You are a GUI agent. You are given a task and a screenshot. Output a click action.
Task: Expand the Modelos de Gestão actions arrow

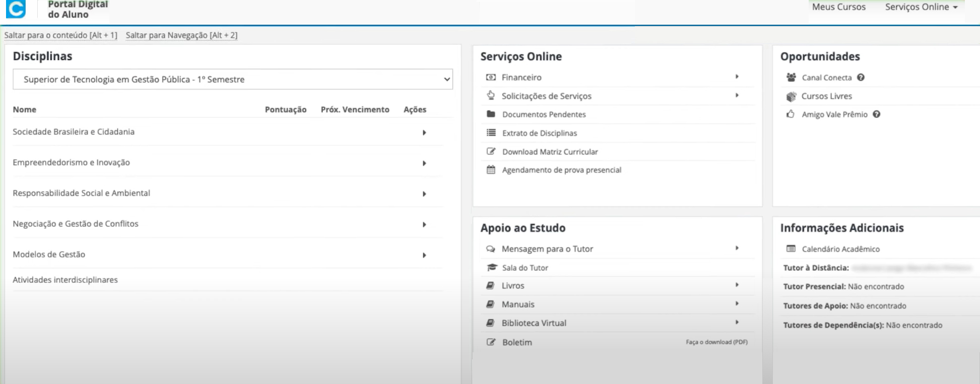click(x=424, y=255)
